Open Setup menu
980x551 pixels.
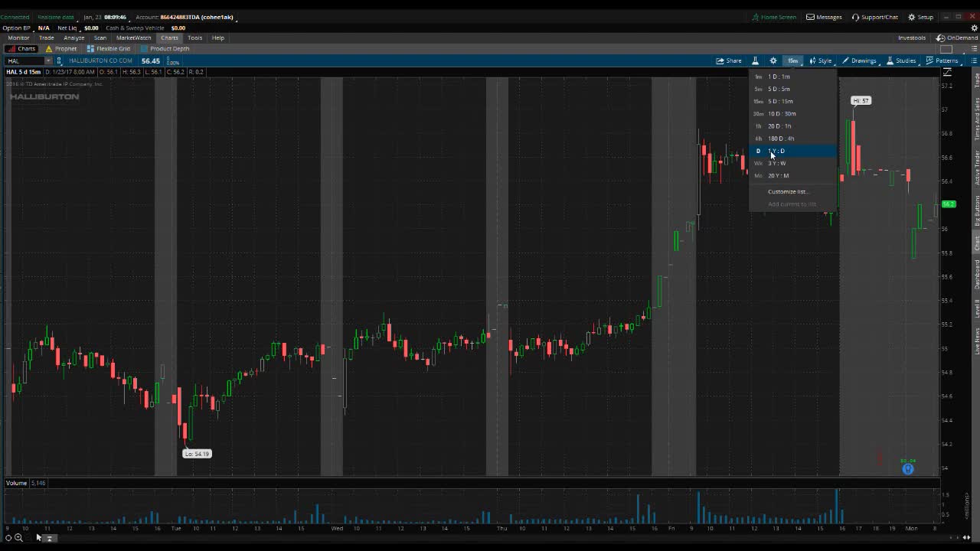tap(921, 17)
